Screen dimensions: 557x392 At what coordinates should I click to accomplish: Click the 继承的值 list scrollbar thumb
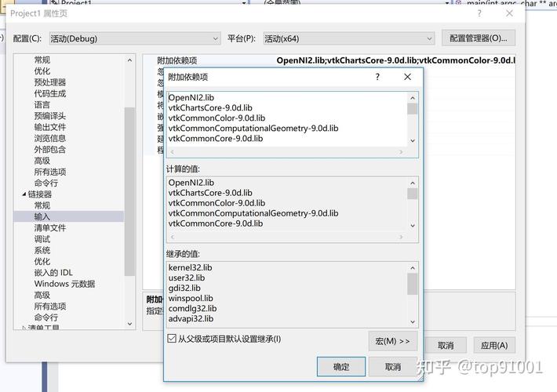413,284
